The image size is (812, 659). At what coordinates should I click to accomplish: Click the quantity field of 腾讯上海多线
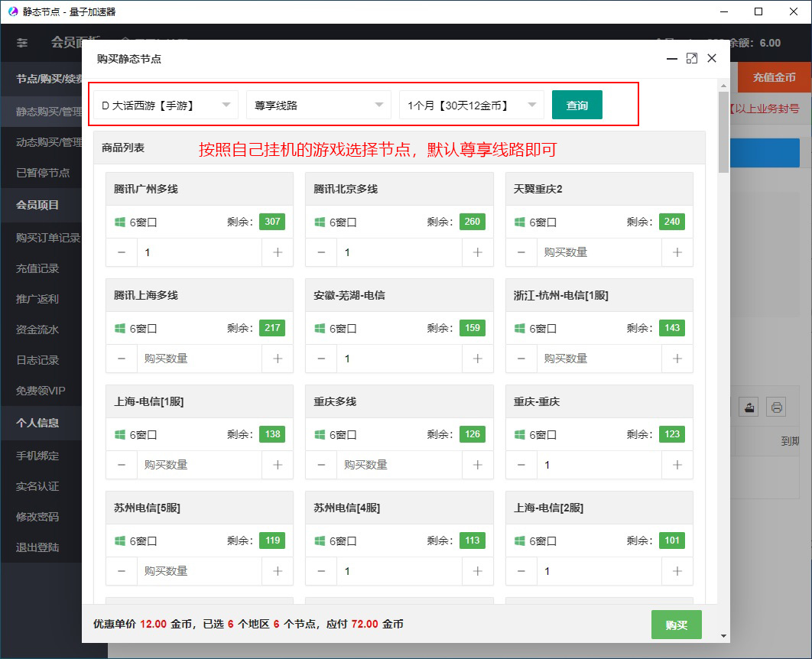200,359
